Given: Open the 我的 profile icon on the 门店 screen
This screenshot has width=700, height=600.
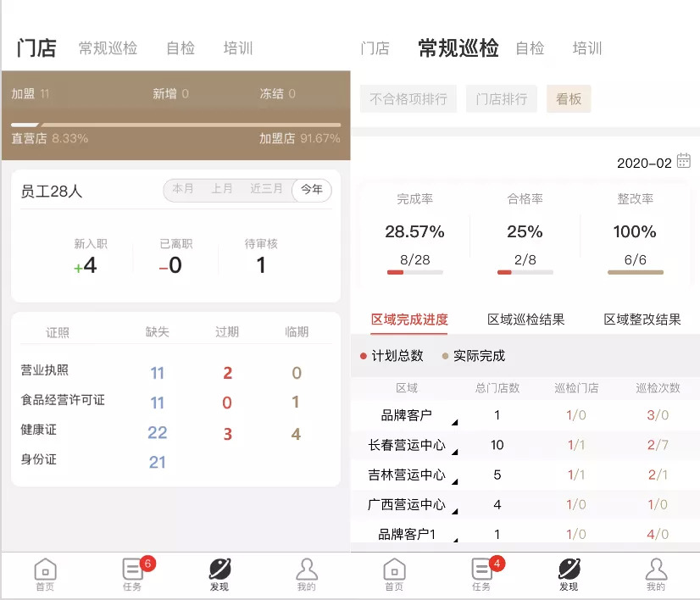Looking at the screenshot, I should (x=306, y=572).
